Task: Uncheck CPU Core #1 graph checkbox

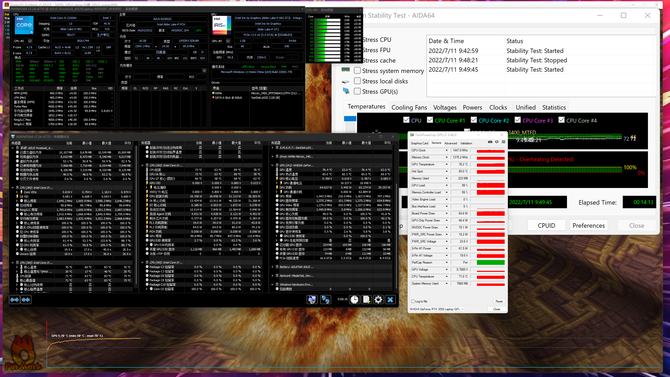Action: (430, 120)
